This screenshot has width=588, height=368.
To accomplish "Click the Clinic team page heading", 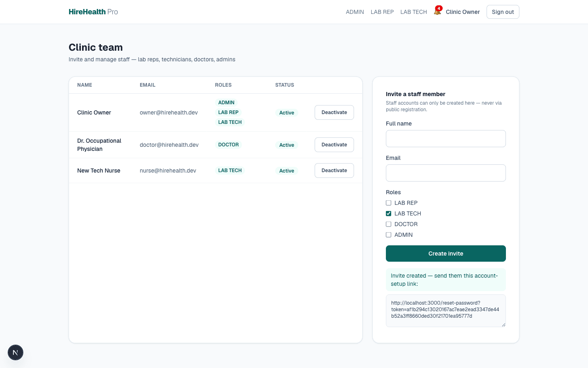I will (x=96, y=47).
